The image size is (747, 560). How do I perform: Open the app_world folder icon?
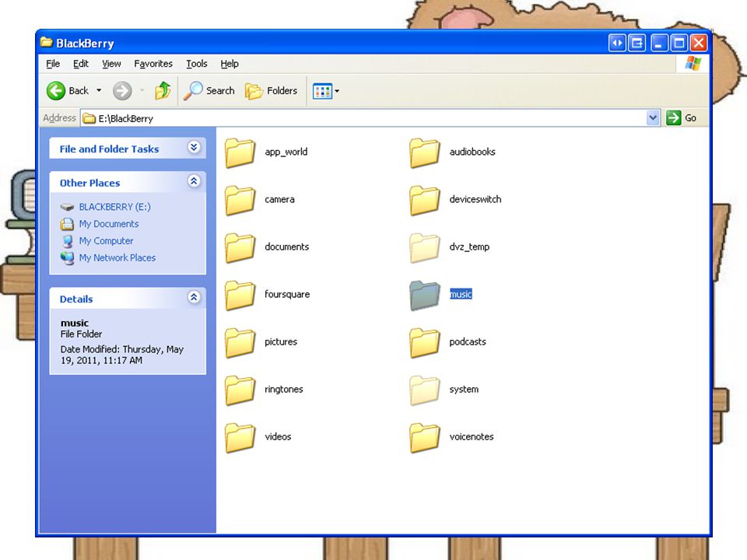(x=240, y=152)
